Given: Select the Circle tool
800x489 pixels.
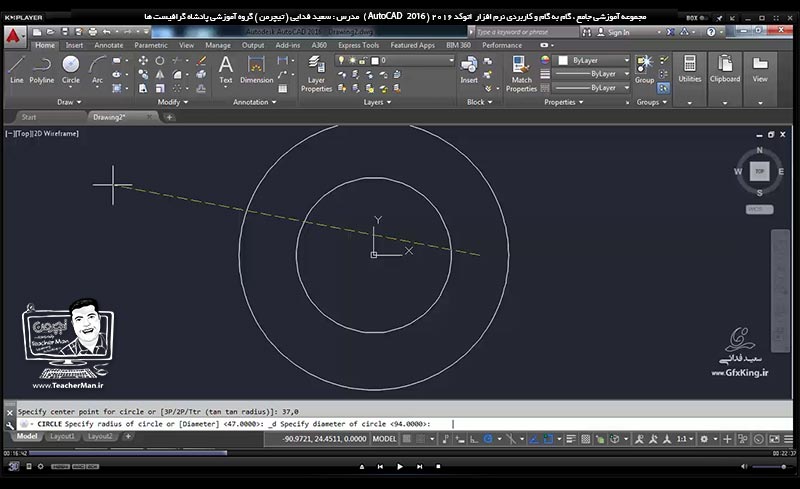Looking at the screenshot, I should [70, 70].
